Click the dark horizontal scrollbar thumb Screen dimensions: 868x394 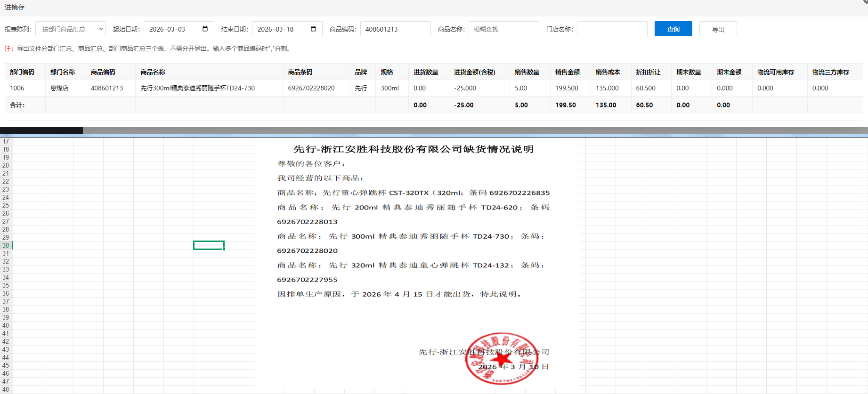pos(41,130)
